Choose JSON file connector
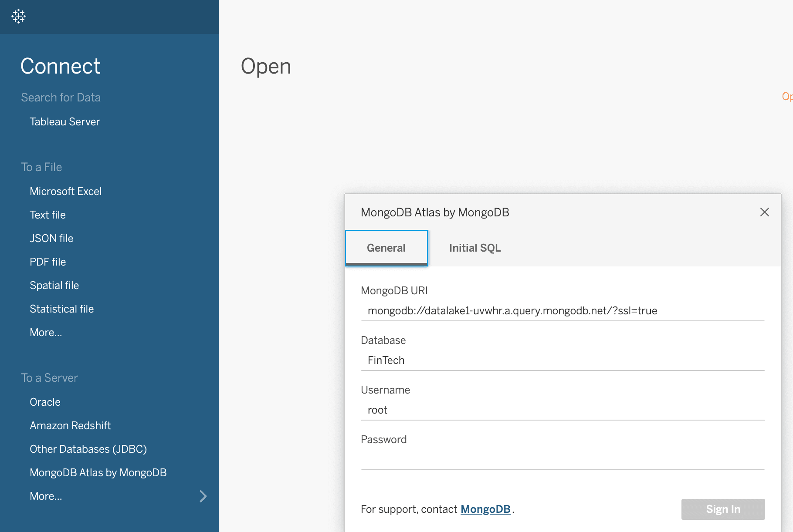This screenshot has width=793, height=532. click(x=51, y=238)
